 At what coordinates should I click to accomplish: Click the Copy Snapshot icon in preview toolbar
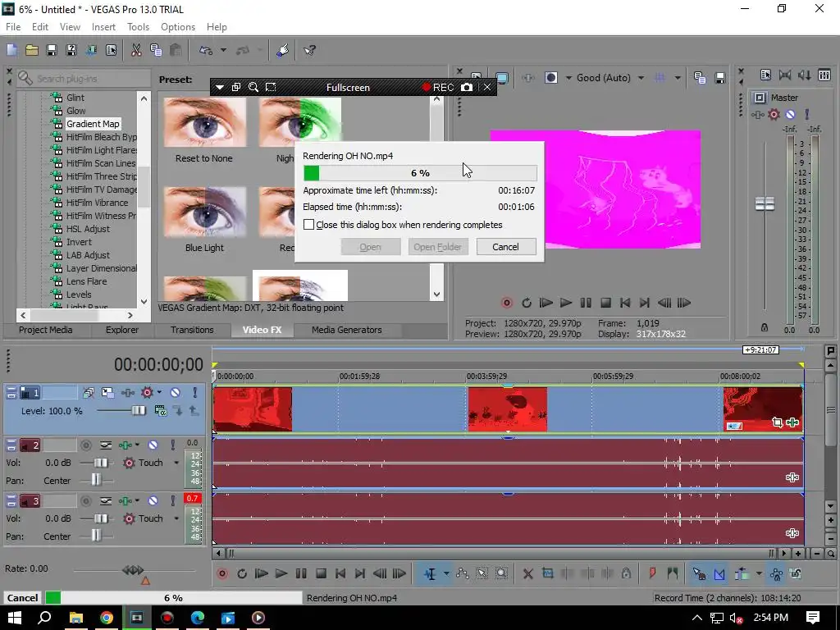(x=700, y=78)
